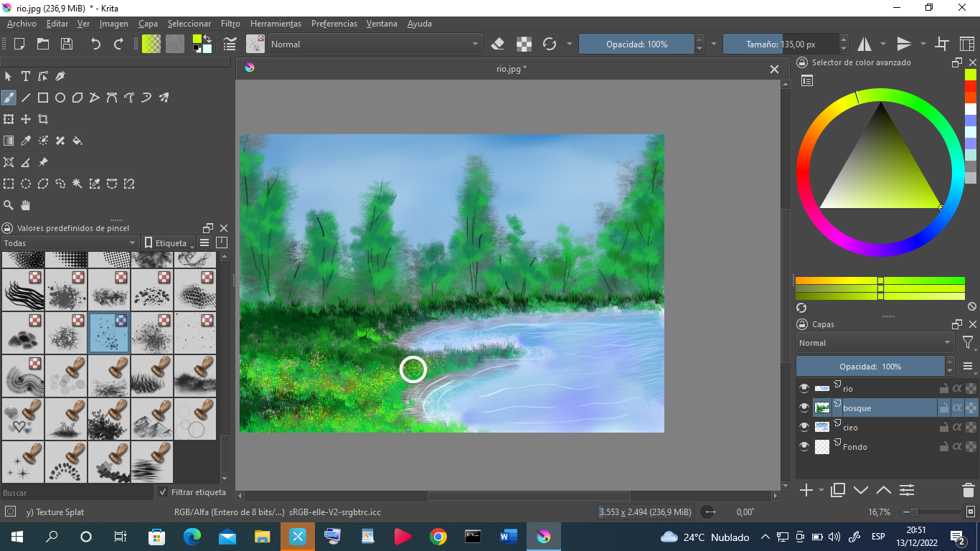
Task: Open the Filtro menu
Action: (x=230, y=24)
